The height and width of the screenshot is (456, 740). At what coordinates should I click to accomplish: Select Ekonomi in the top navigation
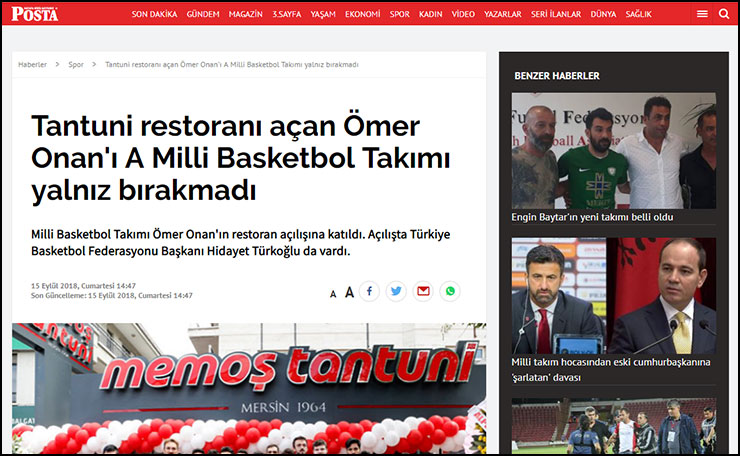362,15
